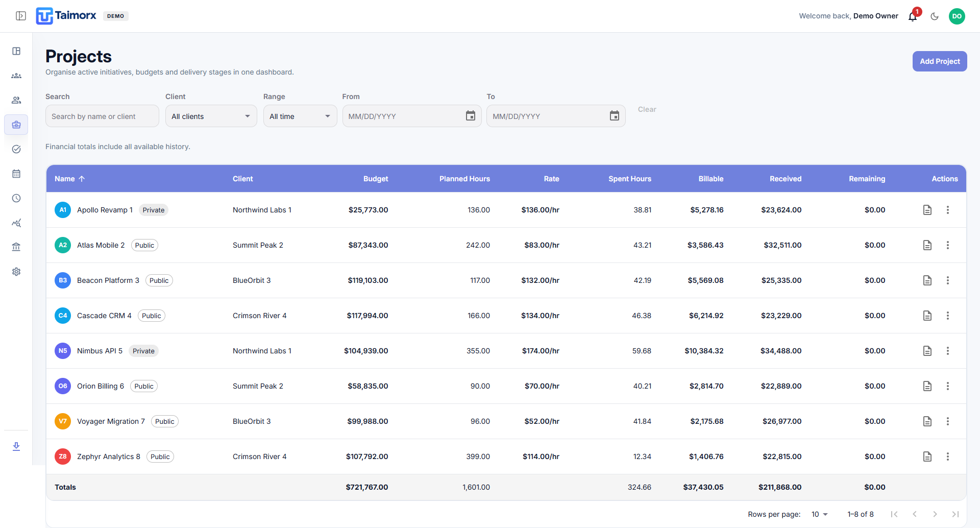Click the A1 avatar for Apollo Revamp
The image size is (980, 528).
[x=63, y=210]
